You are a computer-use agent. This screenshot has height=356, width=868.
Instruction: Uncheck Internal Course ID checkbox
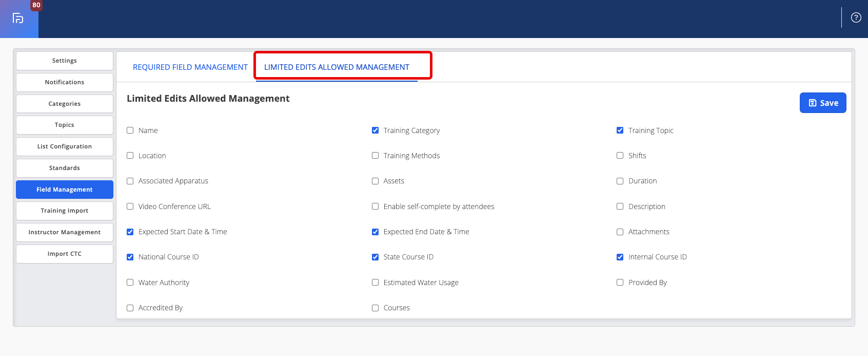click(620, 257)
